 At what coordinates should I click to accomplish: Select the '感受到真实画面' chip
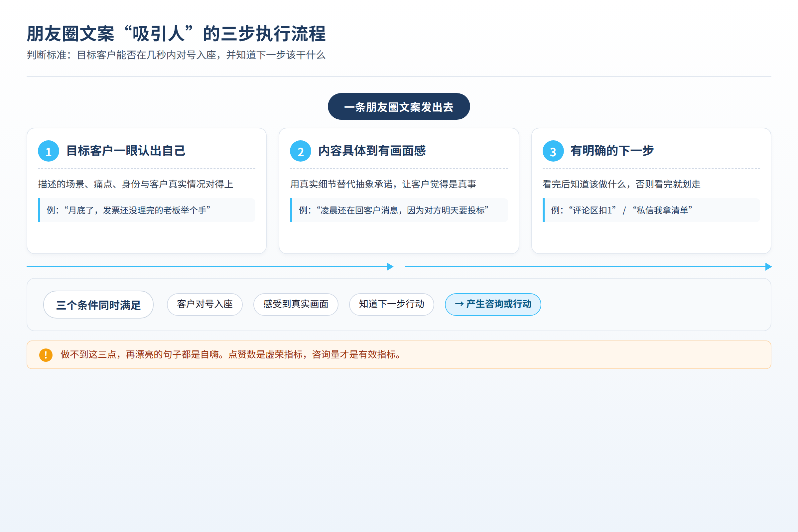296,304
